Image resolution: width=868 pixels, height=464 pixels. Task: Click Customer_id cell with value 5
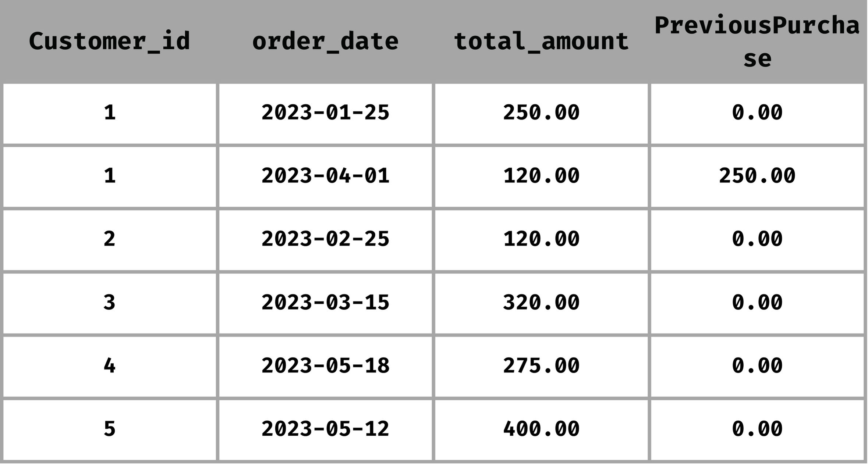[109, 429]
